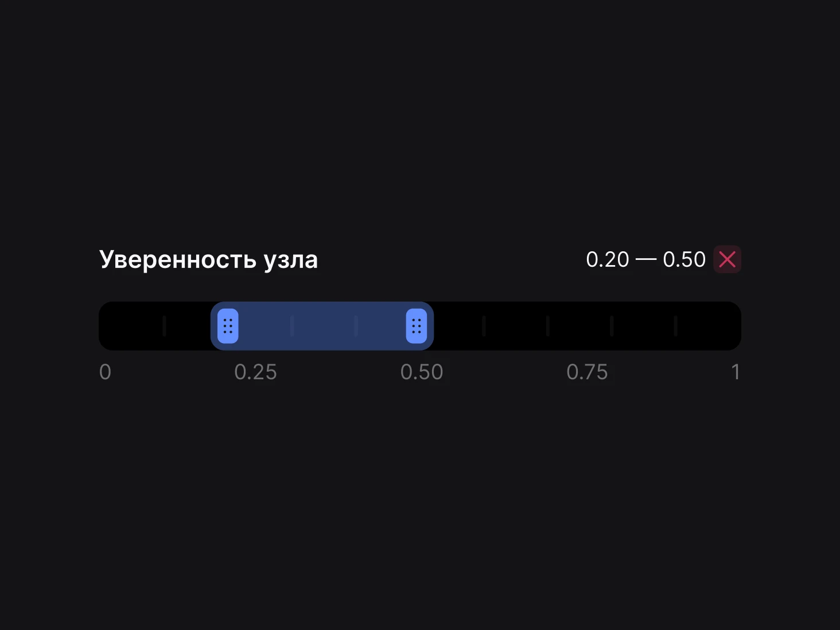Click the 0.7 tick mark on the track

(547, 326)
